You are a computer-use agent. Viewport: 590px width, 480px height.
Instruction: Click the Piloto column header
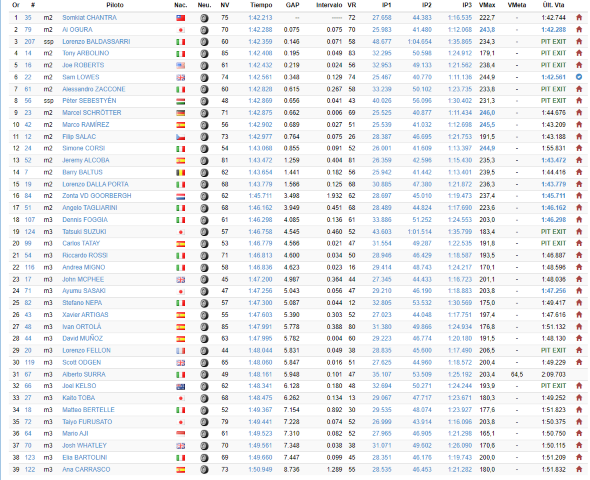pos(115,5)
